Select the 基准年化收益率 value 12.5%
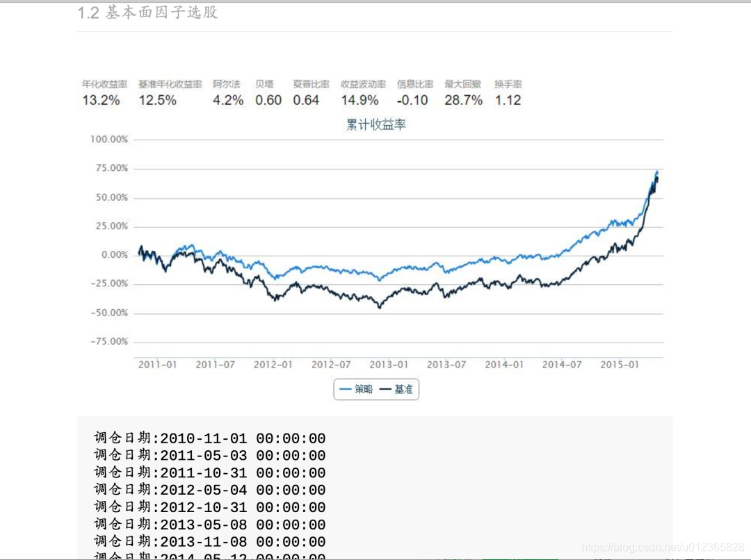 (x=158, y=100)
